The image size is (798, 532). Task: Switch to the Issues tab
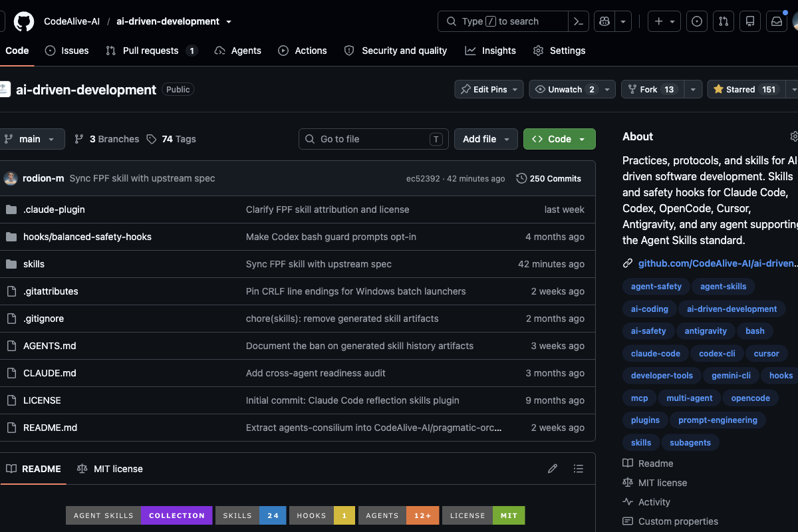pos(66,51)
